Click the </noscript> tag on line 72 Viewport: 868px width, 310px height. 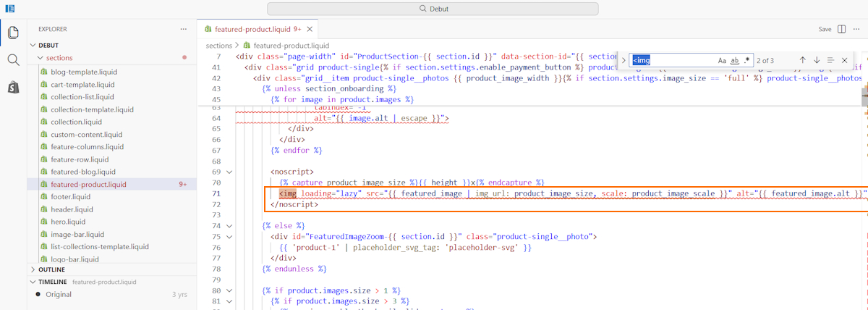[294, 204]
